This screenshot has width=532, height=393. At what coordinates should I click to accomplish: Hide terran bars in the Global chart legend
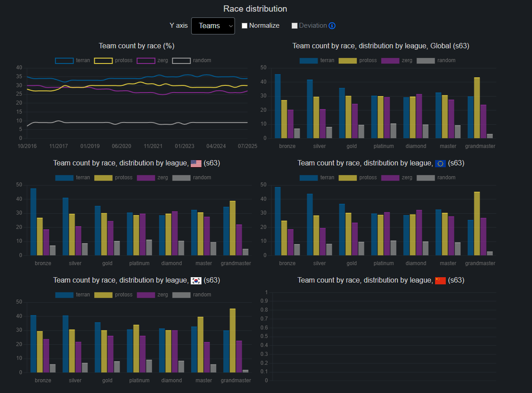point(317,60)
